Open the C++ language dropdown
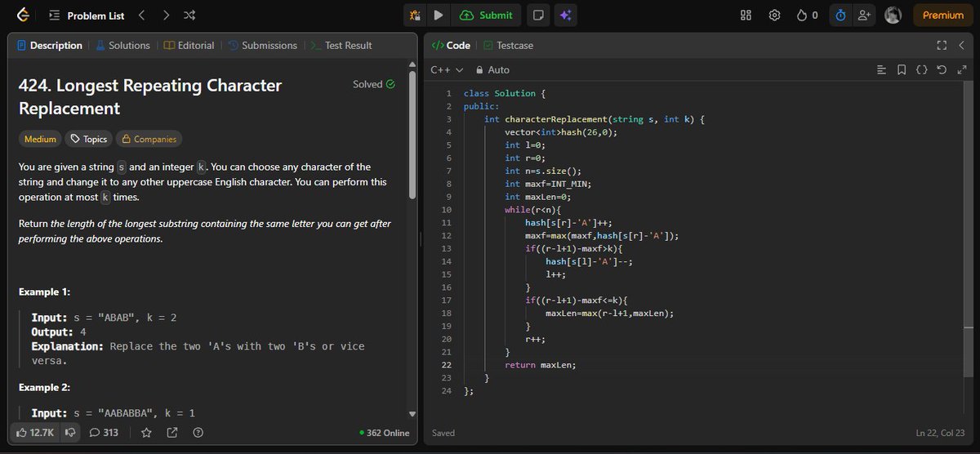The width and height of the screenshot is (980, 454). (447, 70)
